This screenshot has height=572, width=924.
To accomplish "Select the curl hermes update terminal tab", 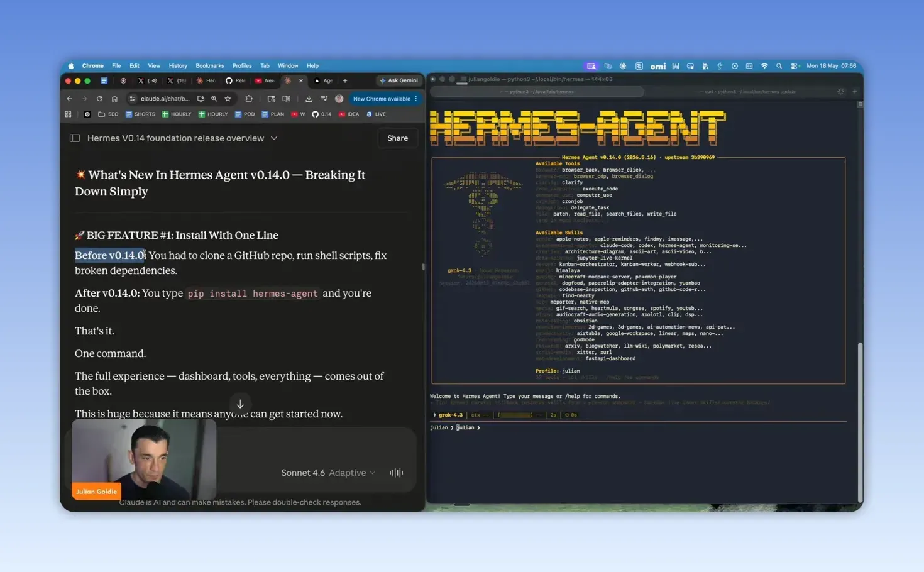I will click(747, 92).
